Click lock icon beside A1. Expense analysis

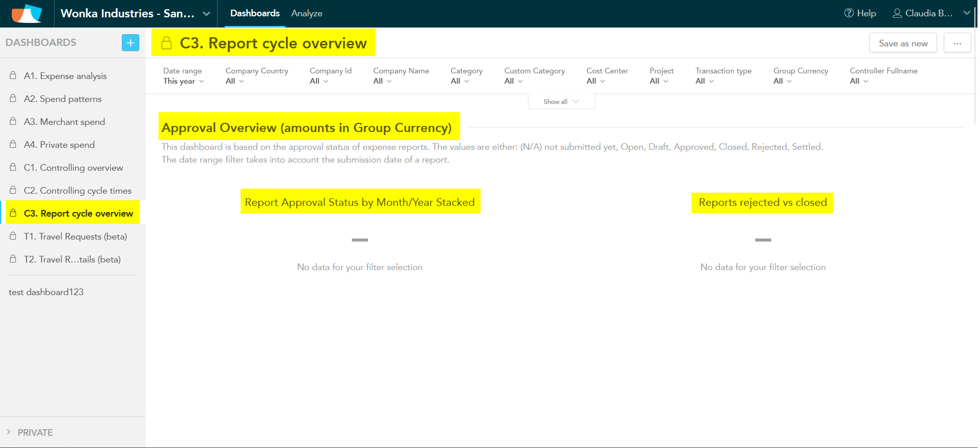tap(13, 75)
